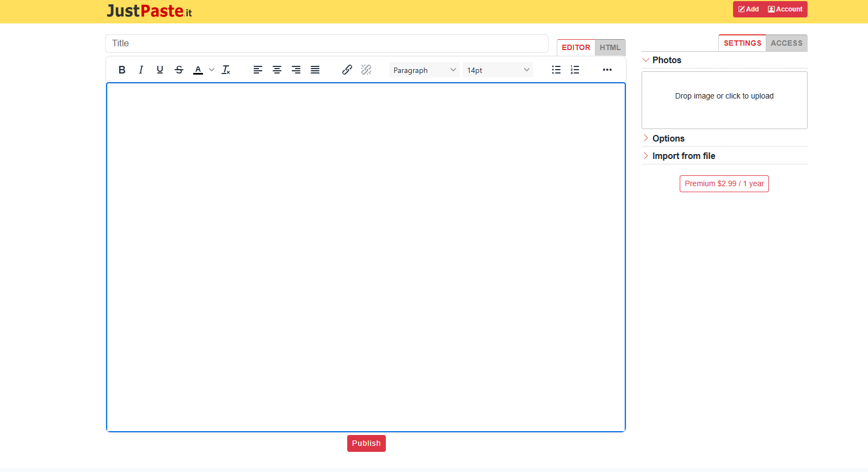Align text to the left
Image resolution: width=868 pixels, height=472 pixels.
(258, 70)
